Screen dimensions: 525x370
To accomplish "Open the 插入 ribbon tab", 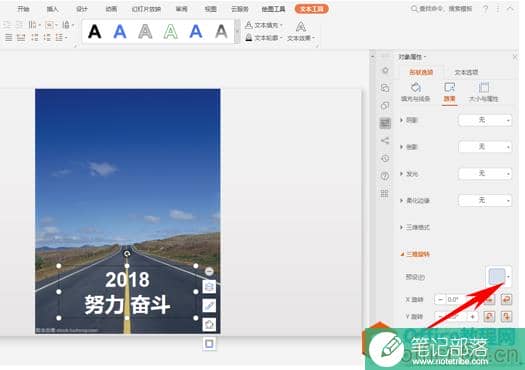I will point(52,9).
